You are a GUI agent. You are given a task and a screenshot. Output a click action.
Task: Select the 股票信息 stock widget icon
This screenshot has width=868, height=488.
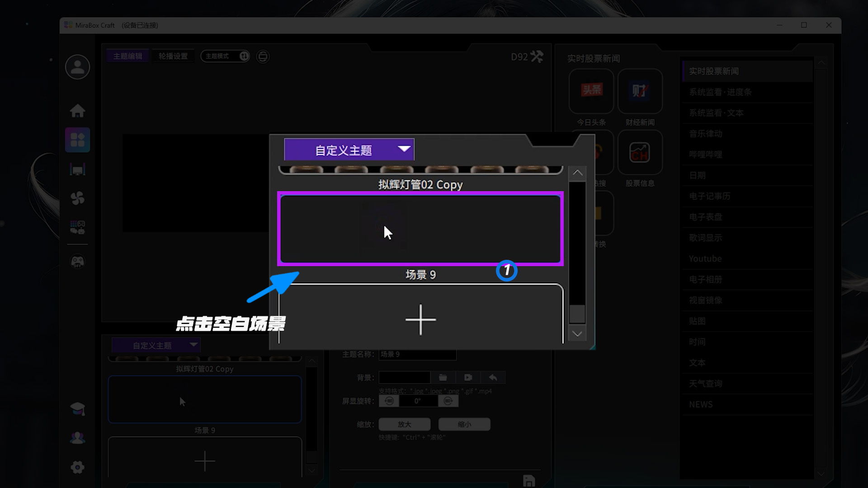click(x=640, y=153)
